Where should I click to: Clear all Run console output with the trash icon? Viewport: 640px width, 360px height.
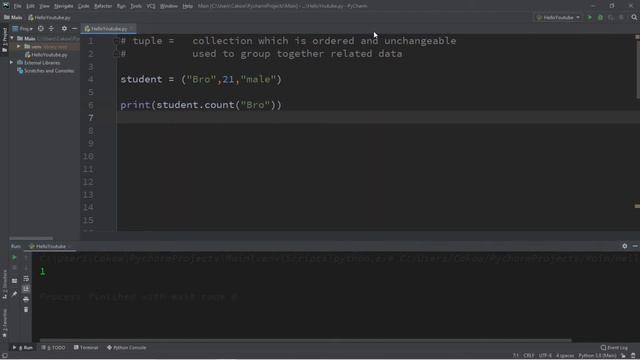point(26,310)
